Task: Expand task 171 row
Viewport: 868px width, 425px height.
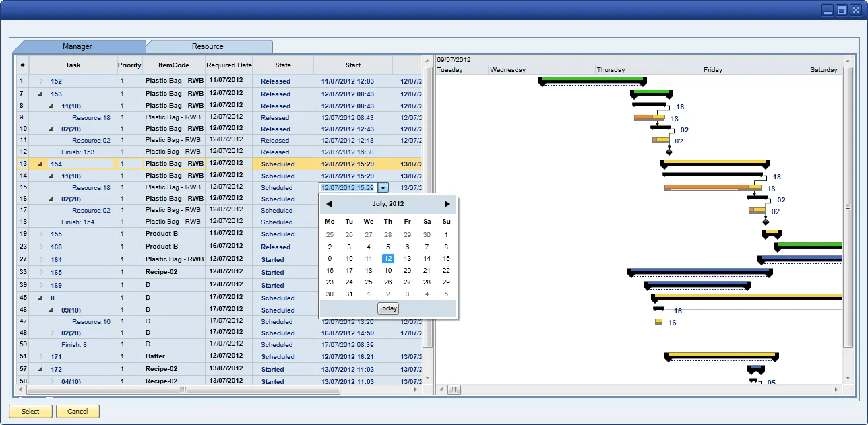Action: [x=41, y=357]
